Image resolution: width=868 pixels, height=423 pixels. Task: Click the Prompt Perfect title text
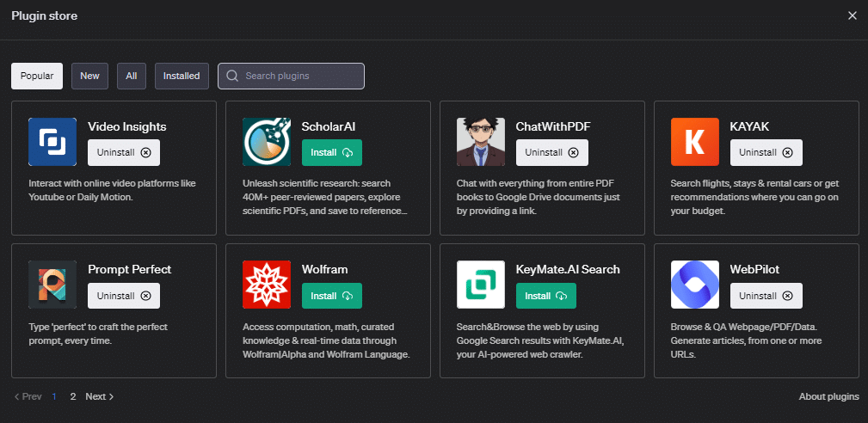(130, 269)
